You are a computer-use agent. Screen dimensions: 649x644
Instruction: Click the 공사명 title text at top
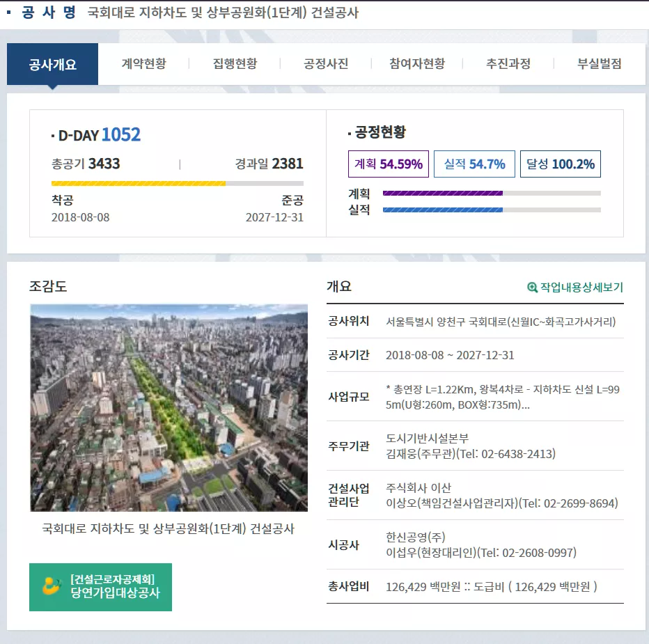point(223,13)
